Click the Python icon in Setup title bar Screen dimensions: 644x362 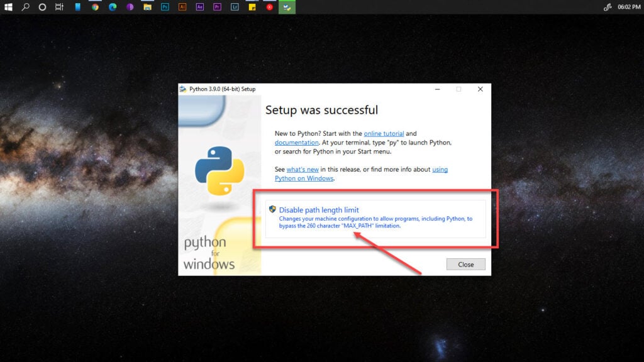tap(183, 89)
